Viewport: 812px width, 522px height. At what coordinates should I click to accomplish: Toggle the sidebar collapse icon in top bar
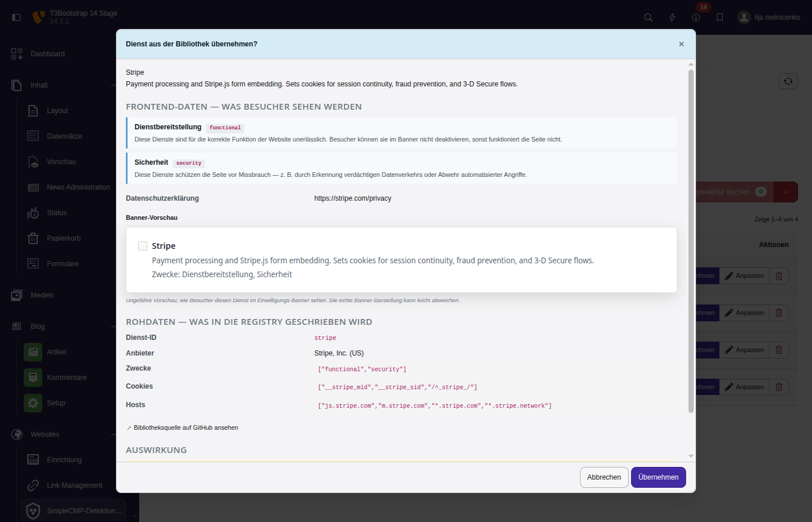pos(16,17)
